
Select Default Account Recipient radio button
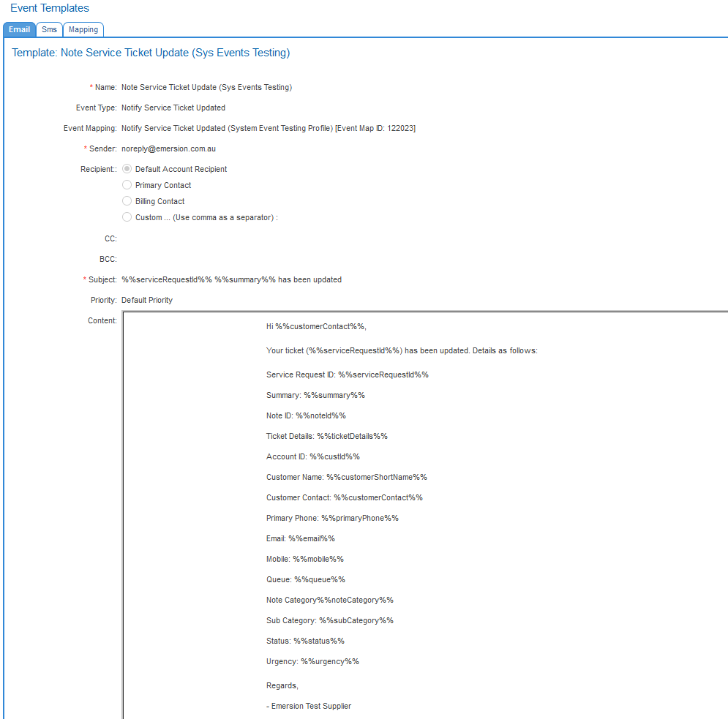click(127, 169)
